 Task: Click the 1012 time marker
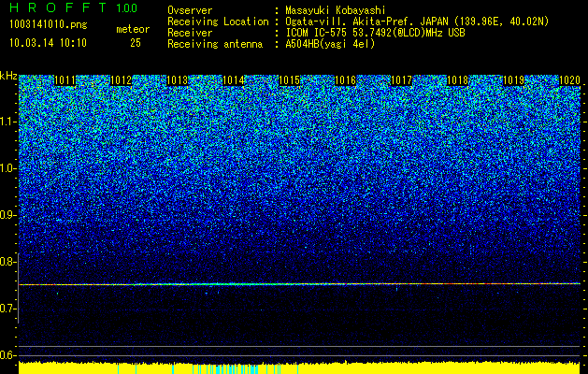click(122, 80)
